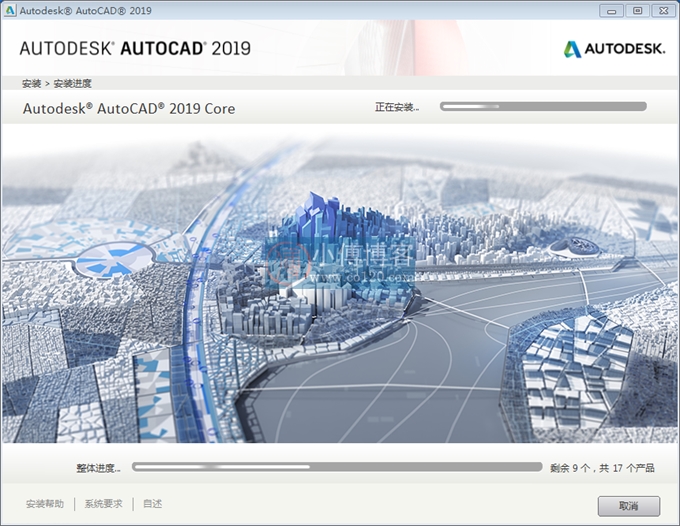Click the 取消 cancel button
This screenshot has width=680, height=526.
click(629, 506)
